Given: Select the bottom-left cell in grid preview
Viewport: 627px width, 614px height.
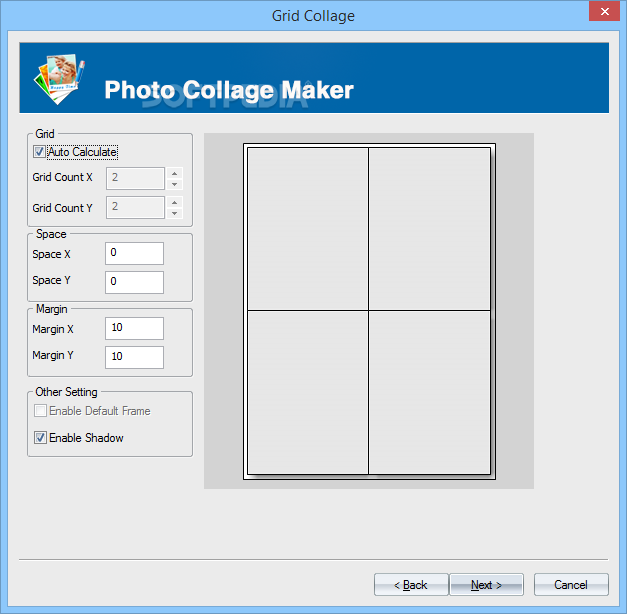Looking at the screenshot, I should pos(308,392).
